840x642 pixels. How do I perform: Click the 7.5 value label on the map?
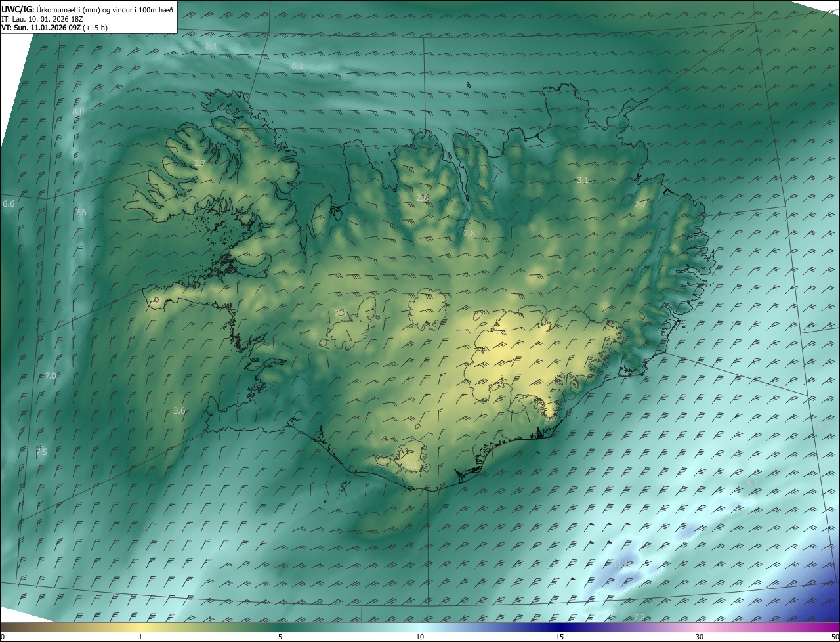click(x=41, y=452)
